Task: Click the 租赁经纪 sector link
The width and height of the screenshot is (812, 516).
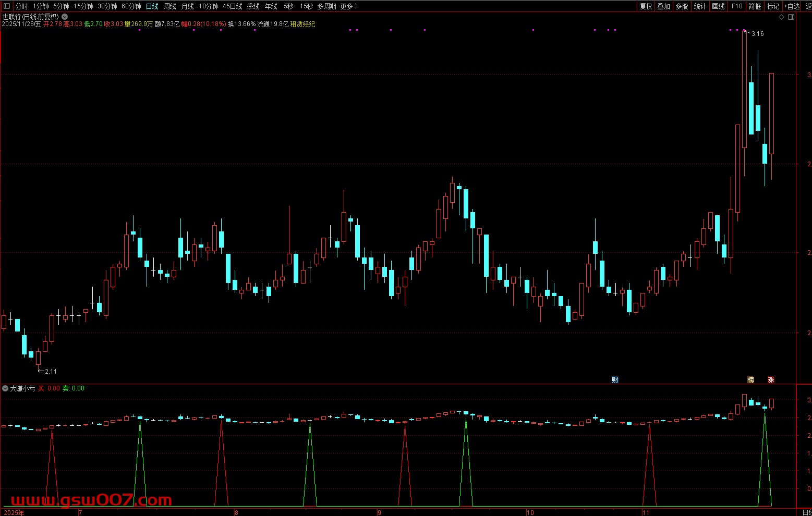Action: (x=302, y=24)
